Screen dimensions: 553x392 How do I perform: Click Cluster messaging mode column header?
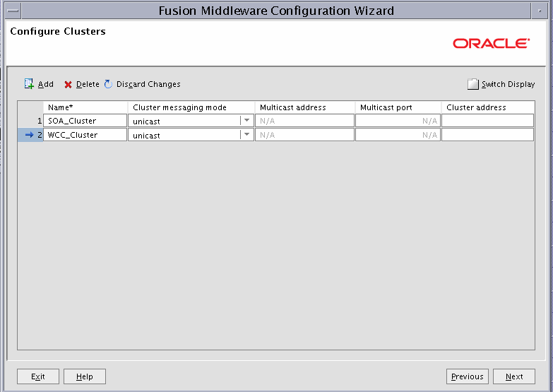pyautogui.click(x=191, y=107)
